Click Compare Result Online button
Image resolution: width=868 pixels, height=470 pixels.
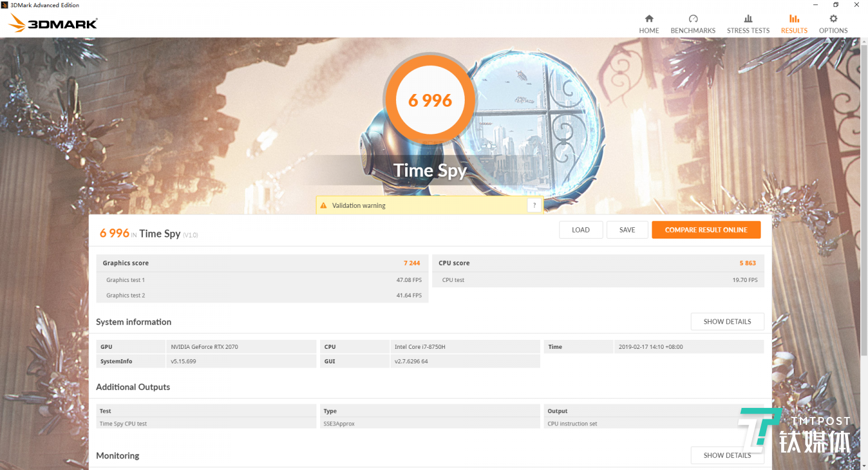tap(706, 230)
